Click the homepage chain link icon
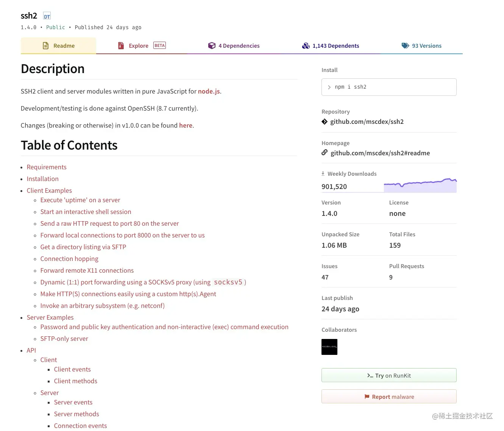 pos(325,153)
